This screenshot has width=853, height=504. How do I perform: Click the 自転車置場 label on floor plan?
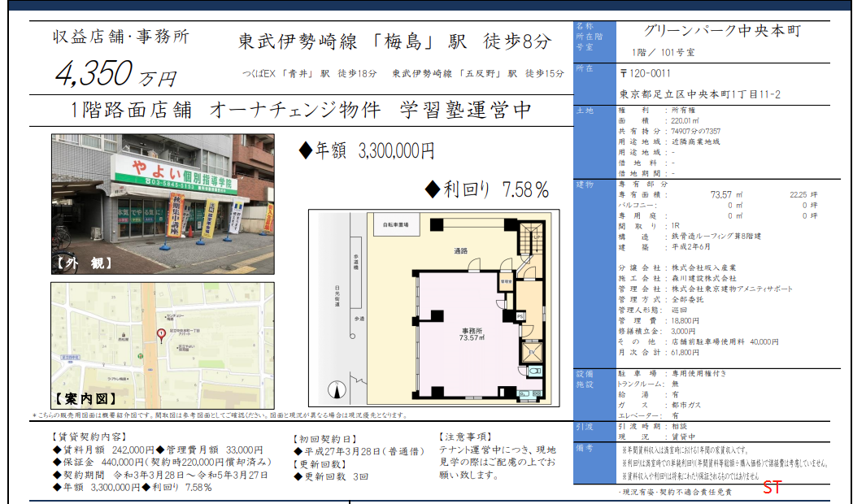point(396,223)
